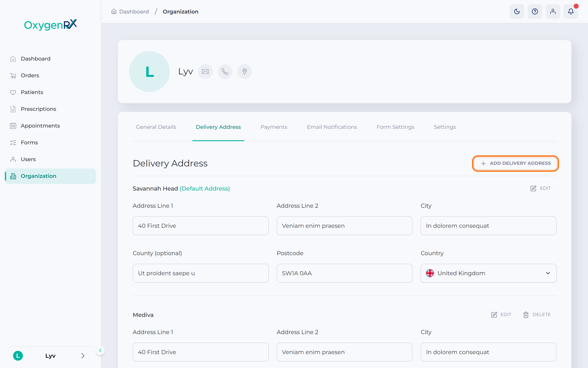Switch to General Details tab
Viewport: 588px width, 368px height.
(x=156, y=127)
